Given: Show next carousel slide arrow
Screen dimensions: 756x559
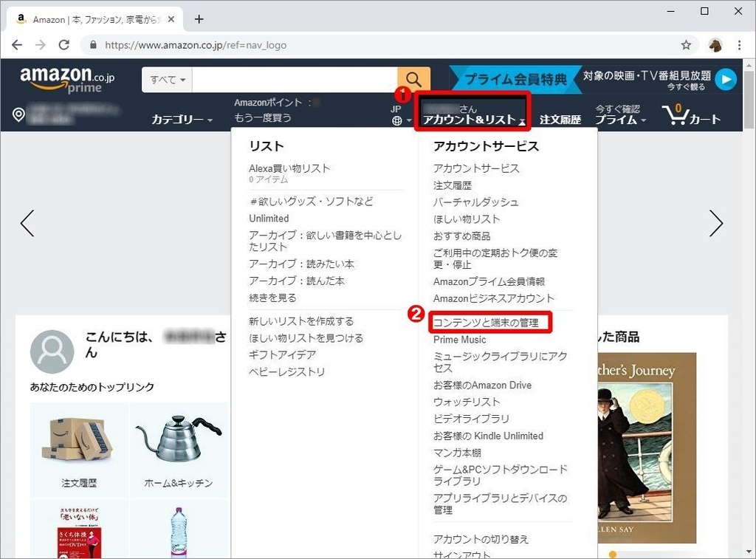Looking at the screenshot, I should 716,223.
